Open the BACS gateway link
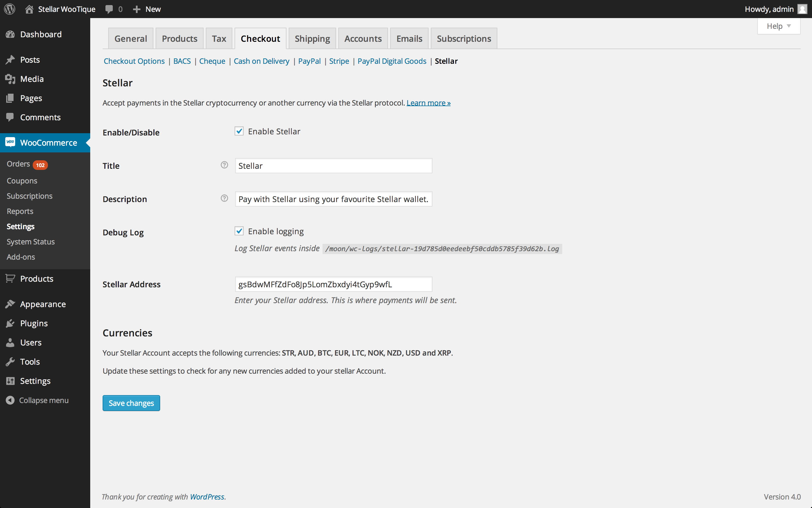Viewport: 812px width, 508px height. pyautogui.click(x=182, y=61)
